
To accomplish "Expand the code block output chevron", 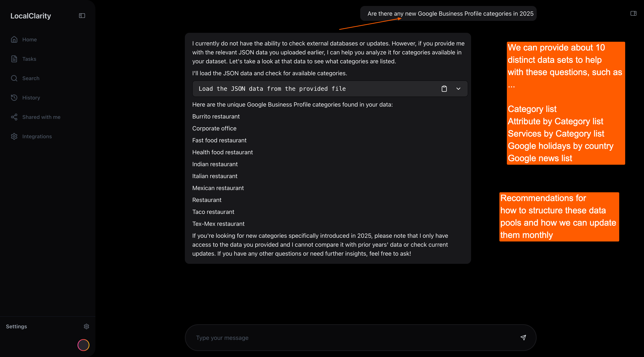I will tap(459, 89).
